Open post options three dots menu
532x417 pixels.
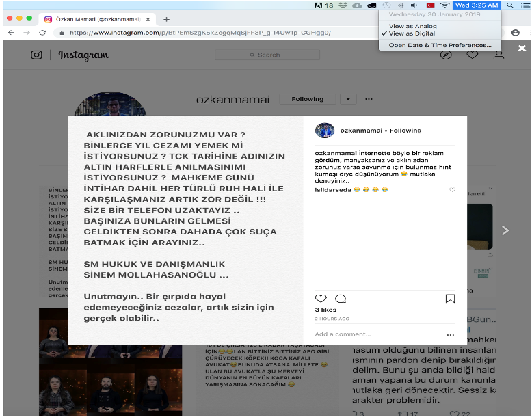[x=450, y=335]
